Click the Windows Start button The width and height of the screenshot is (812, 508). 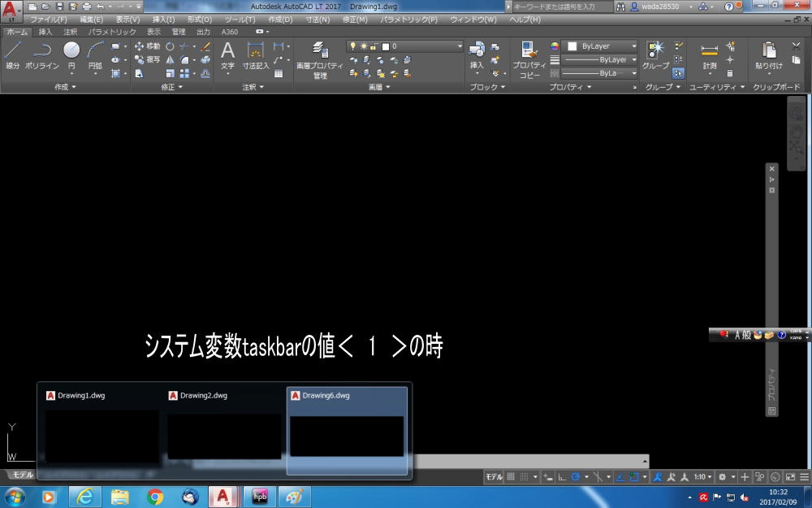pos(15,497)
